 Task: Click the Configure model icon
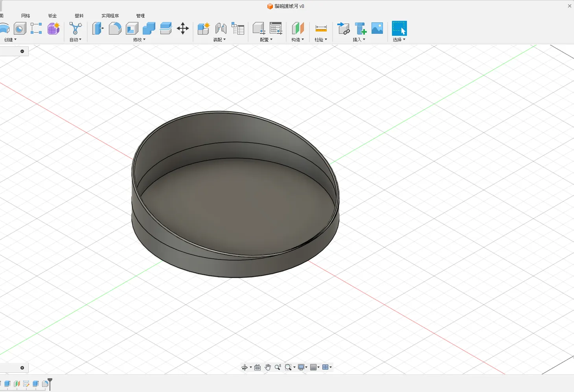(259, 28)
